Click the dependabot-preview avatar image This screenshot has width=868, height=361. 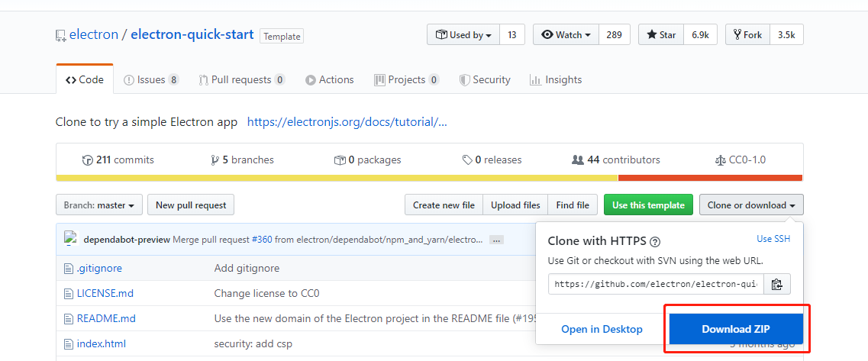coord(71,239)
